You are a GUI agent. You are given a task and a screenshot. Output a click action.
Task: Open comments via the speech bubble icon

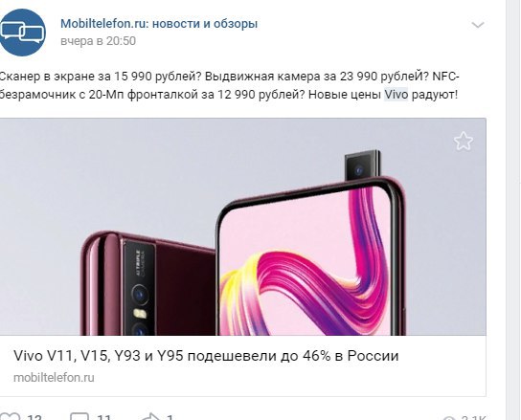pyautogui.click(x=79, y=416)
